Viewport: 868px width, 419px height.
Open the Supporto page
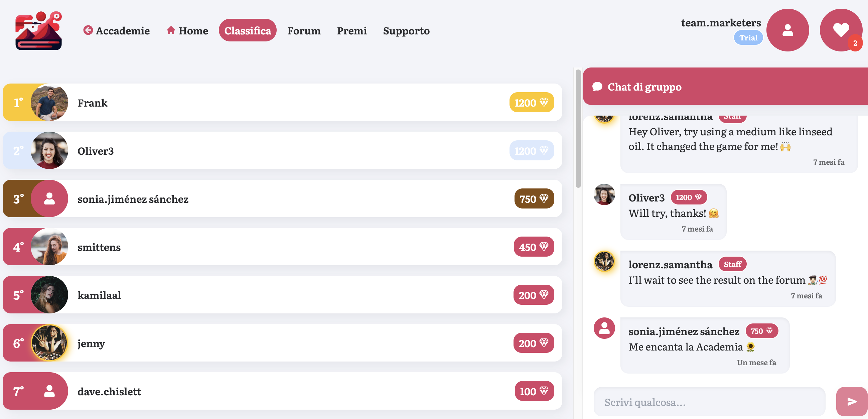tap(406, 31)
